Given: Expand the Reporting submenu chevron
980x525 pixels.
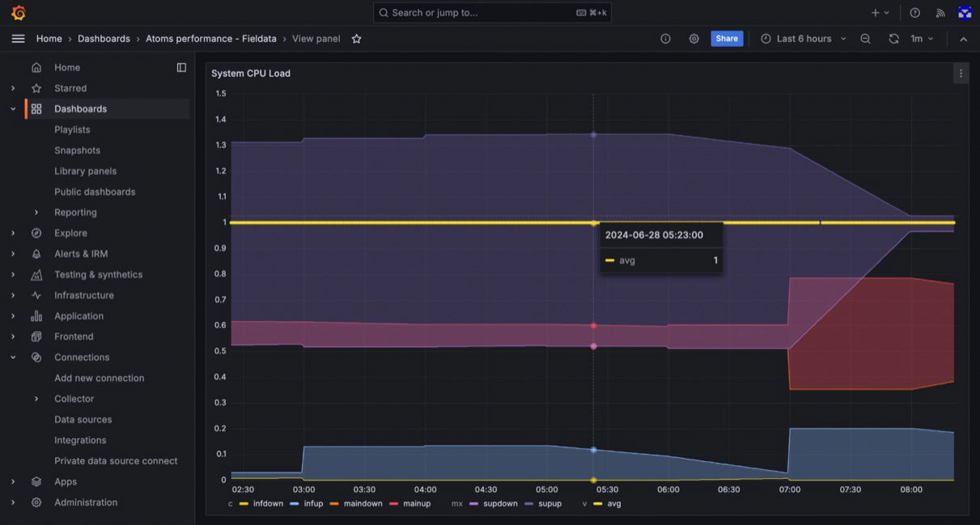Looking at the screenshot, I should click(x=36, y=213).
